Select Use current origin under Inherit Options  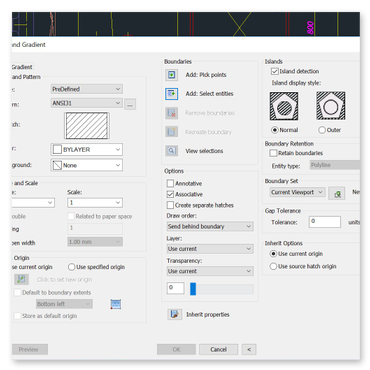tap(273, 254)
